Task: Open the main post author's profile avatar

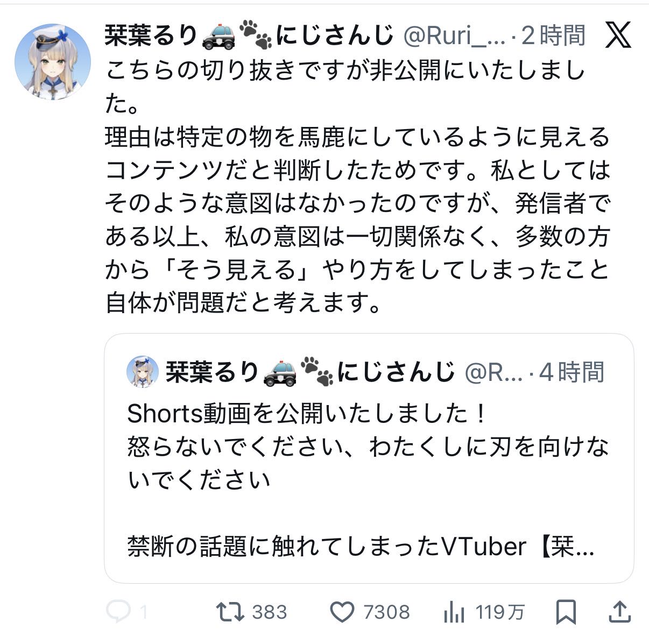Action: click(x=52, y=61)
